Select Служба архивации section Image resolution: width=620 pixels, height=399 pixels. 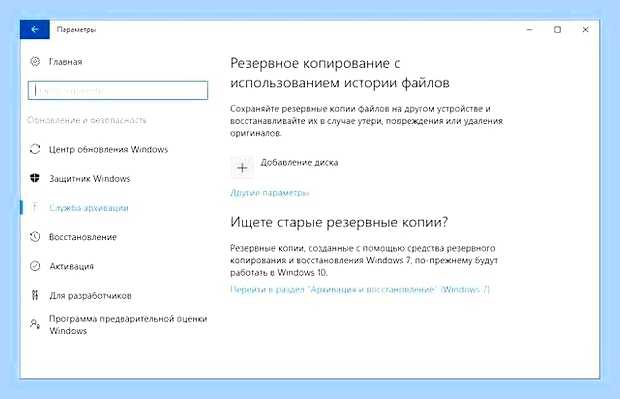click(89, 208)
